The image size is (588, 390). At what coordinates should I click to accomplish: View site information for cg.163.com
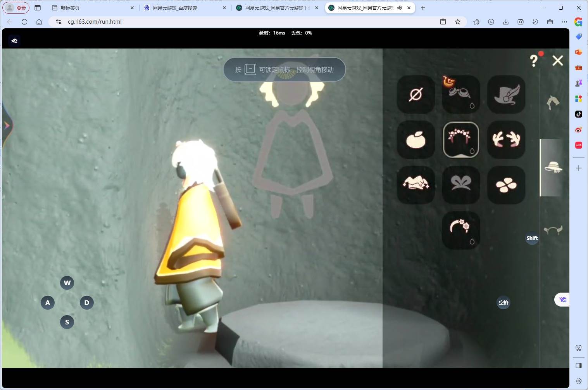tap(59, 22)
